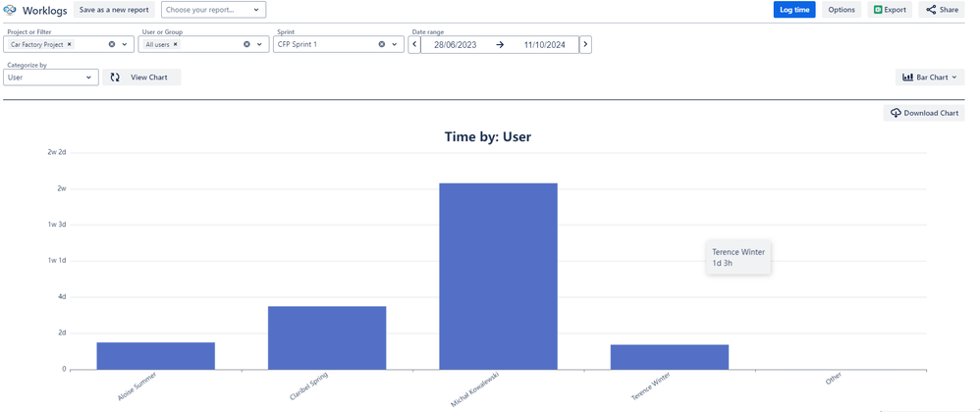The width and height of the screenshot is (980, 412).
Task: Click the Terence Winter axis label
Action: point(651,386)
